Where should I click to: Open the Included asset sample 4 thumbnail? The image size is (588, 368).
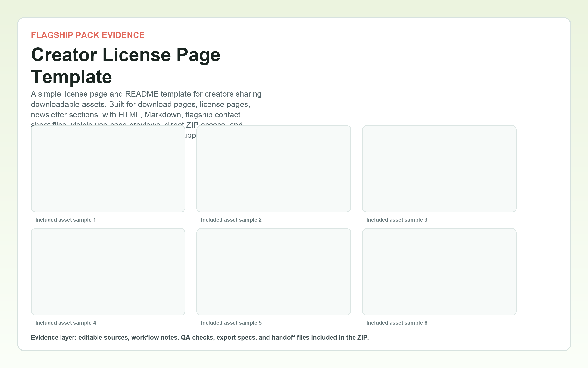108,272
